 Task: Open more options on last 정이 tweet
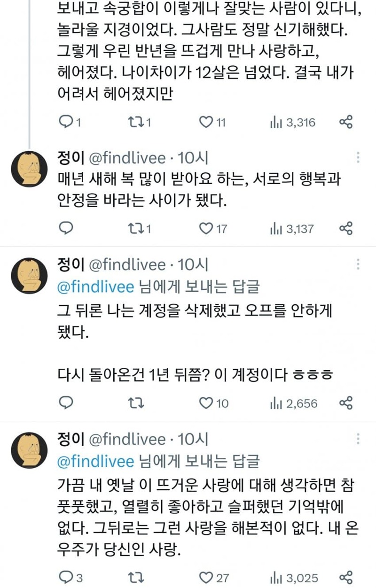coord(359,439)
